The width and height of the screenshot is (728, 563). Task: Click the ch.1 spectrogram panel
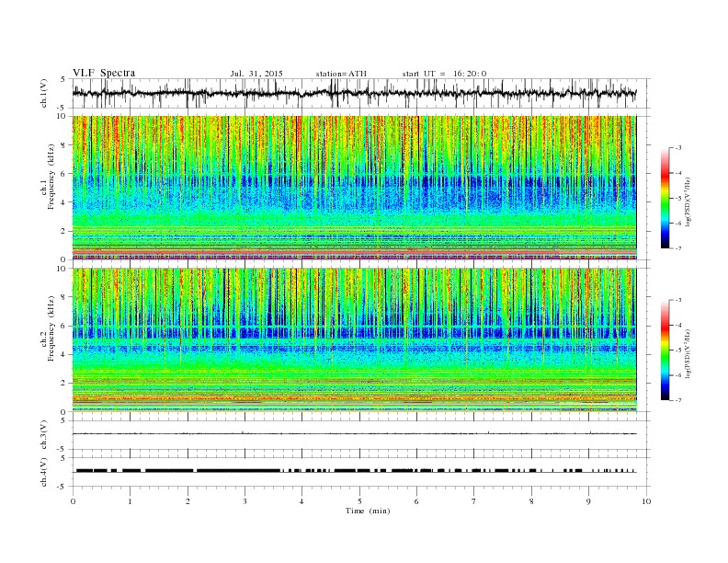pyautogui.click(x=354, y=188)
